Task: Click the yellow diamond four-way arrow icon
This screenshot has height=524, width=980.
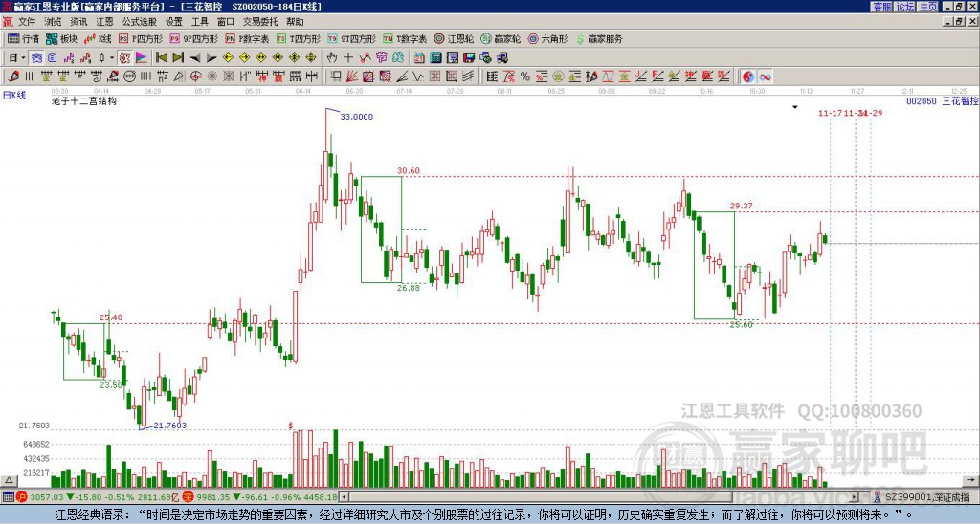Action: click(x=311, y=58)
